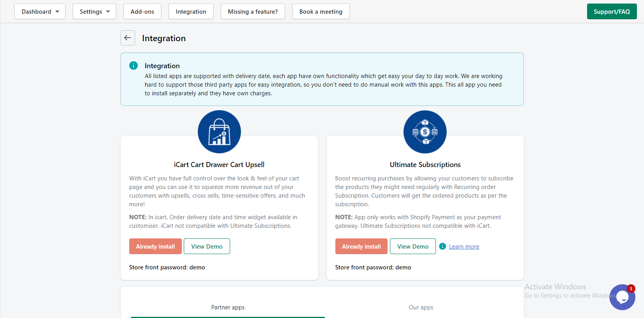
Task: Click Already install under Ultimate Subscriptions
Action: (361, 246)
